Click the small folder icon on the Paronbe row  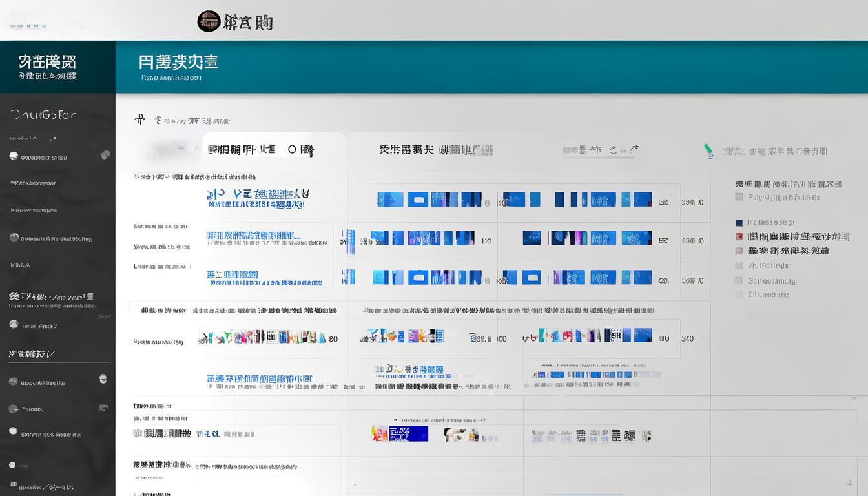click(x=103, y=408)
